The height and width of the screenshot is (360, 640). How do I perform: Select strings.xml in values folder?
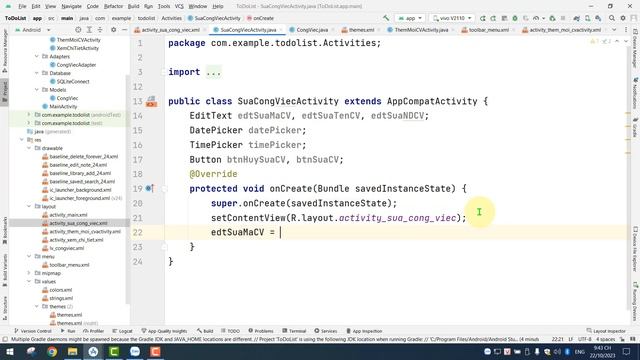57,298
